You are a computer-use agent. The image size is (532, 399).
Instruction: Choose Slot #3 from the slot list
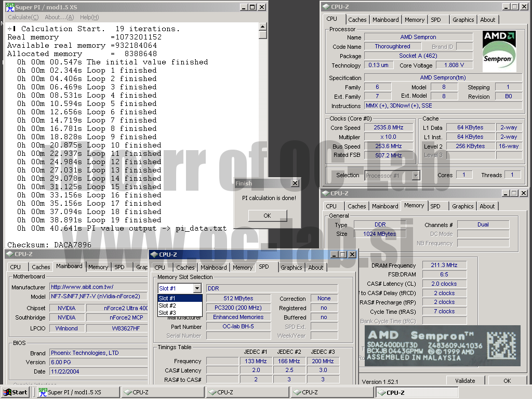click(x=180, y=312)
